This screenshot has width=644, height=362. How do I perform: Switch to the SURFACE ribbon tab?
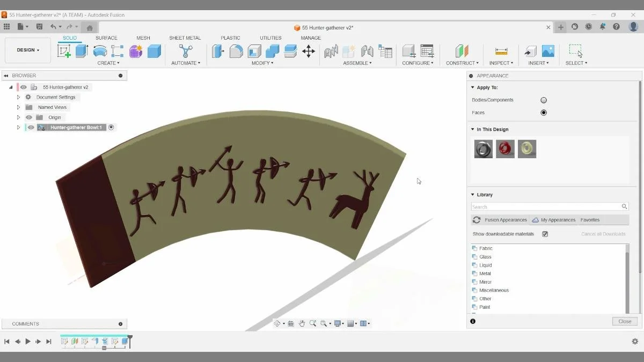[x=106, y=38]
